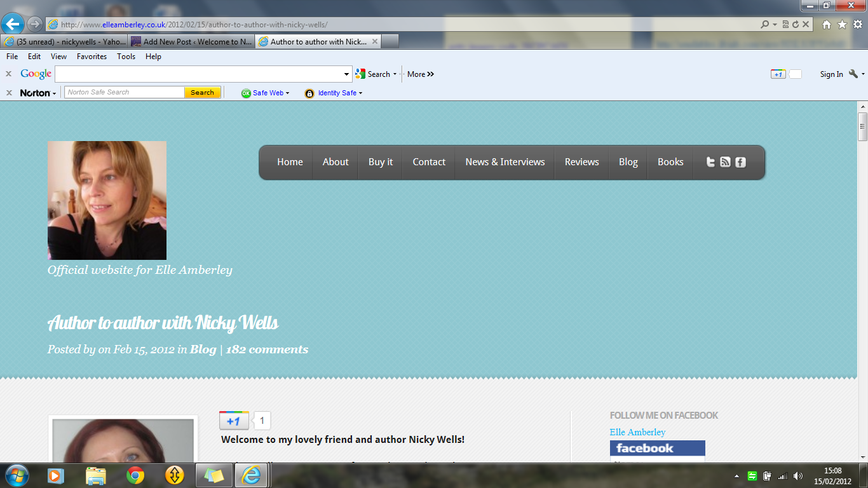Screen dimensions: 868x488
Task: Open the 182 comments link
Action: click(x=267, y=349)
